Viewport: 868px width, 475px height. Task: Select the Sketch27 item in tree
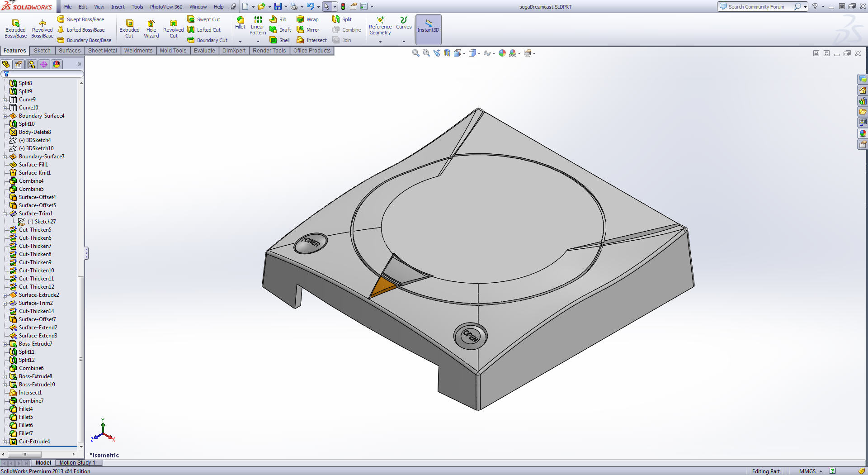point(37,222)
